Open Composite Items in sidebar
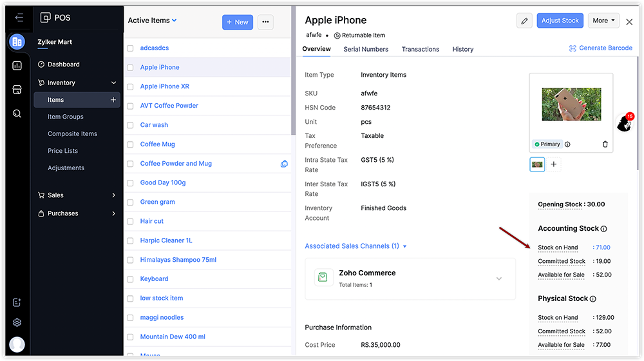This screenshot has height=361, width=644. (x=72, y=133)
